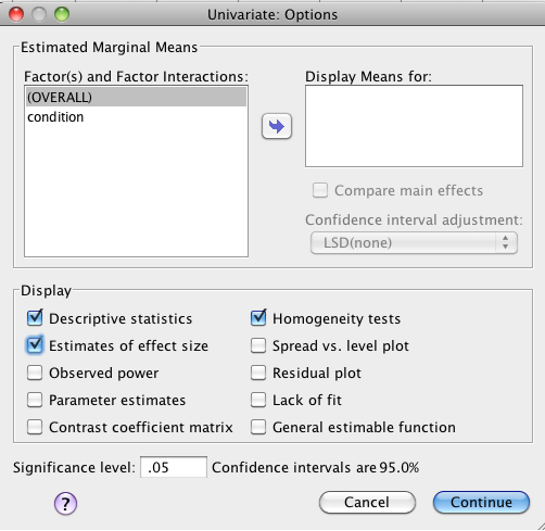
Task: Check General estimable function option
Action: 258,427
